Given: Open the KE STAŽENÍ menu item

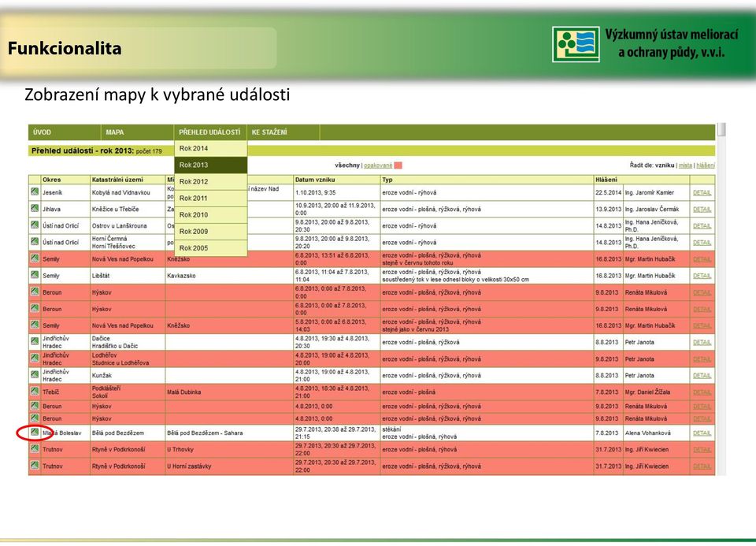Looking at the screenshot, I should tap(283, 132).
